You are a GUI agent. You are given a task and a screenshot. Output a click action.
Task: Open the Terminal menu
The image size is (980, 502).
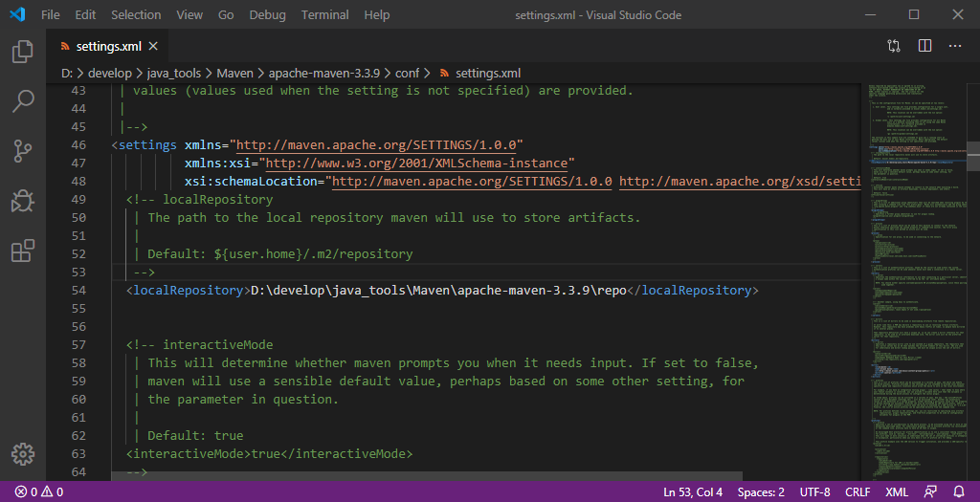pyautogui.click(x=323, y=15)
